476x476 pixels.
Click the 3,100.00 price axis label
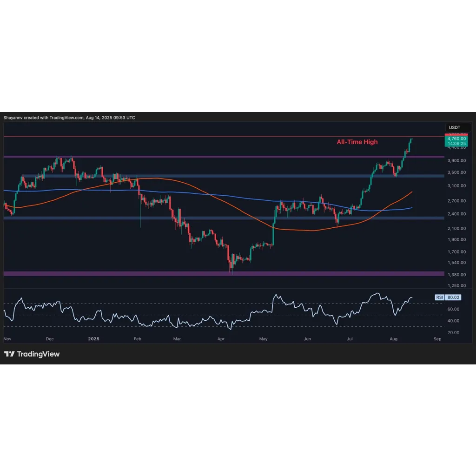coord(456,186)
